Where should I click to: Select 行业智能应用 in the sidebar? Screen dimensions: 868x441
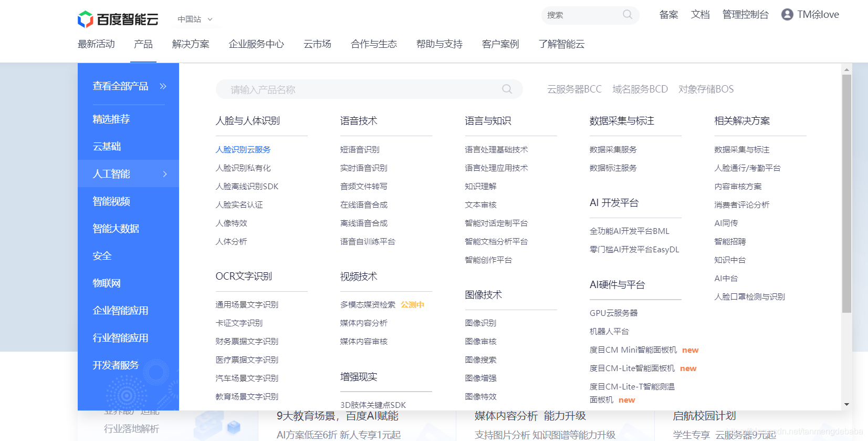tap(120, 338)
